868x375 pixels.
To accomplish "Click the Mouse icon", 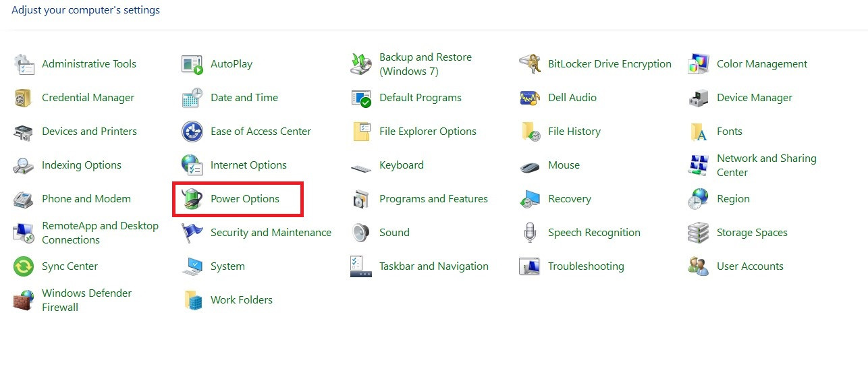I will 530,166.
